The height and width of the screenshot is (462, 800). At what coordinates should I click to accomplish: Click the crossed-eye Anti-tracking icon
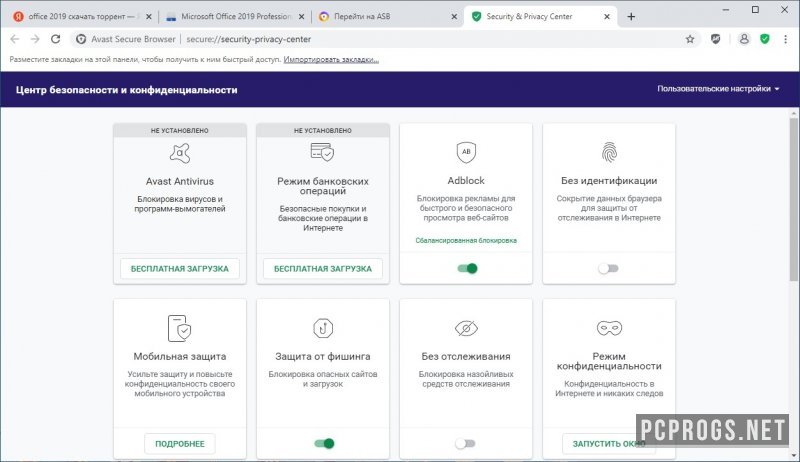tap(466, 328)
